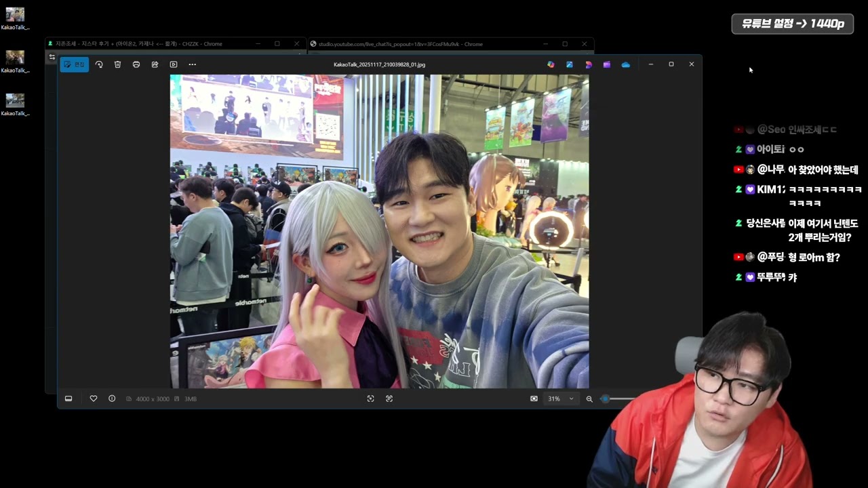
Task: Select the CHZZK Chrome window title bar
Action: click(x=176, y=44)
